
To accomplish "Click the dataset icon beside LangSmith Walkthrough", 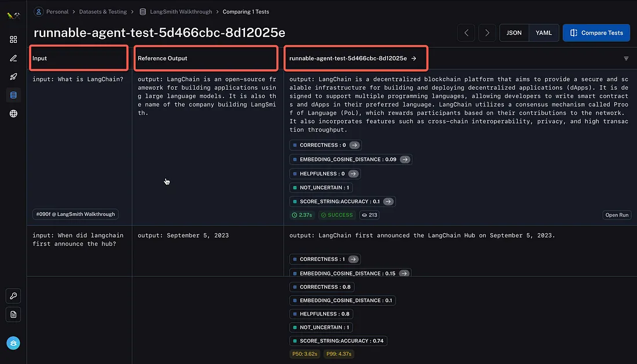I will [x=142, y=12].
